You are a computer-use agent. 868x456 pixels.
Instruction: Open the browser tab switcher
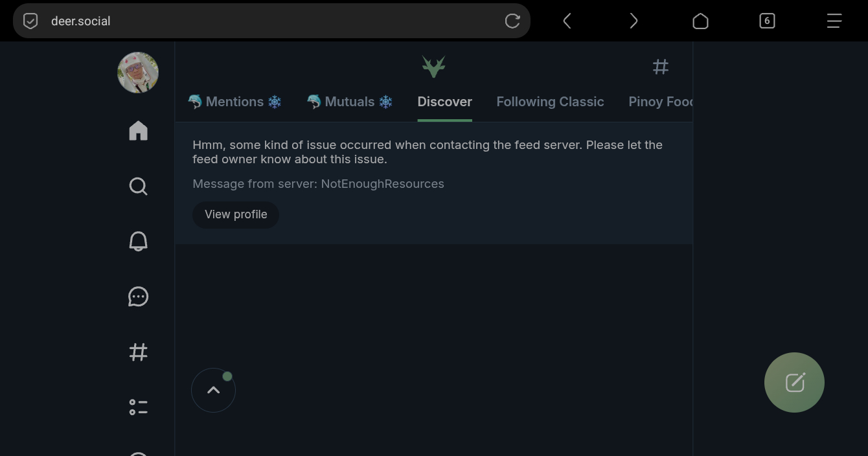767,21
